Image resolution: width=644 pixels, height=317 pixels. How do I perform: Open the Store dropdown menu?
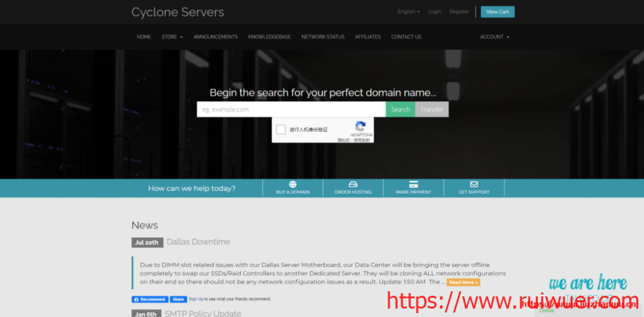click(x=172, y=37)
